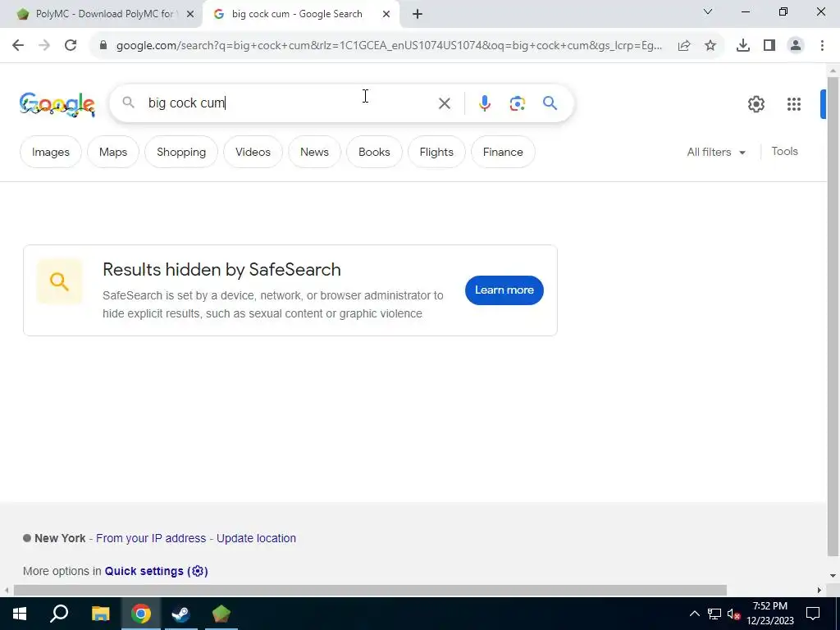The width and height of the screenshot is (840, 630).
Task: Open the Chrome side panel
Action: click(769, 46)
